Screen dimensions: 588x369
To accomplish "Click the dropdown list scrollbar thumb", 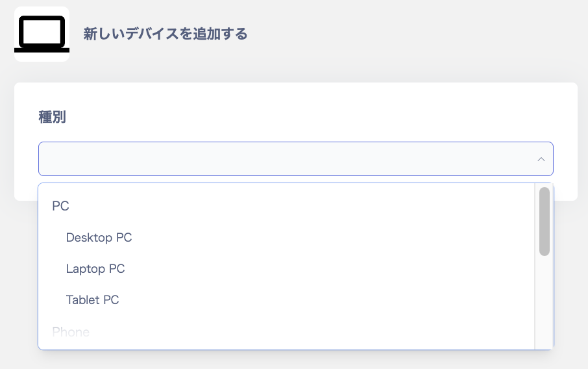I will pos(545,221).
